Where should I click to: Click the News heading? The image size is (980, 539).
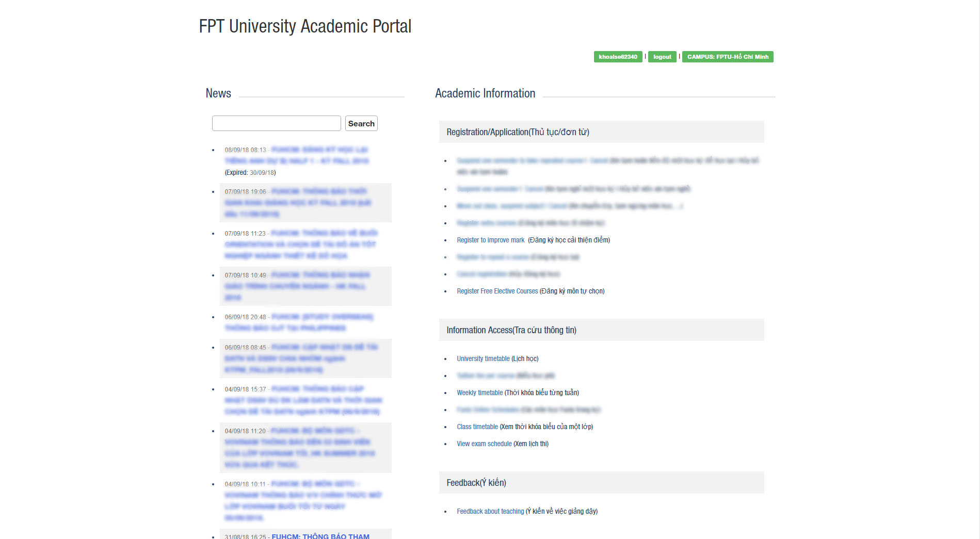point(218,93)
